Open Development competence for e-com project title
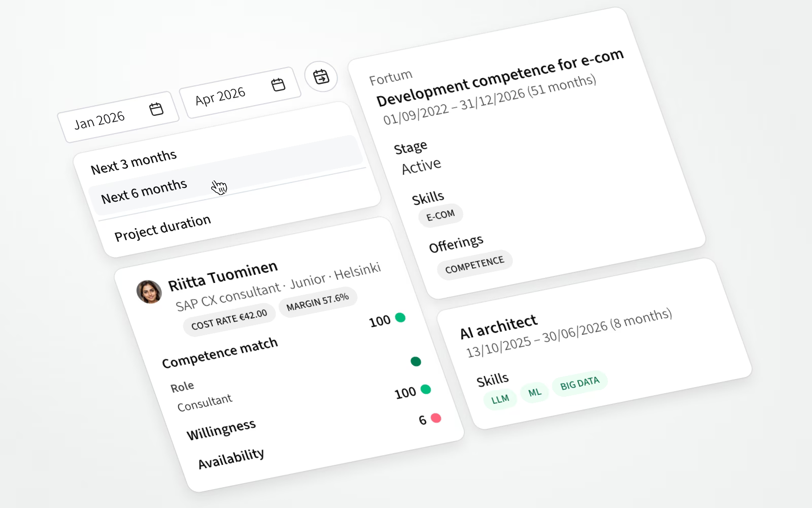This screenshot has width=812, height=508. tap(500, 78)
